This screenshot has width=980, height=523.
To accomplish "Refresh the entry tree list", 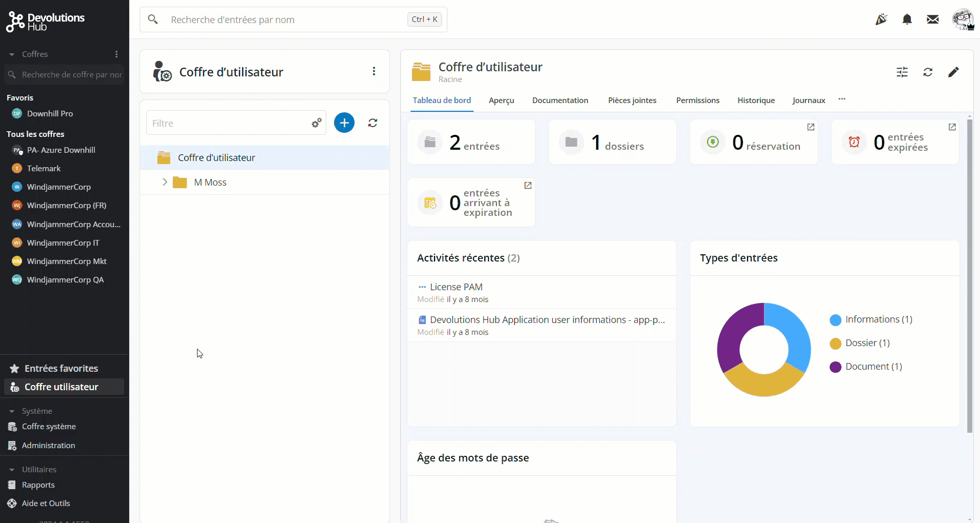I will pyautogui.click(x=373, y=123).
